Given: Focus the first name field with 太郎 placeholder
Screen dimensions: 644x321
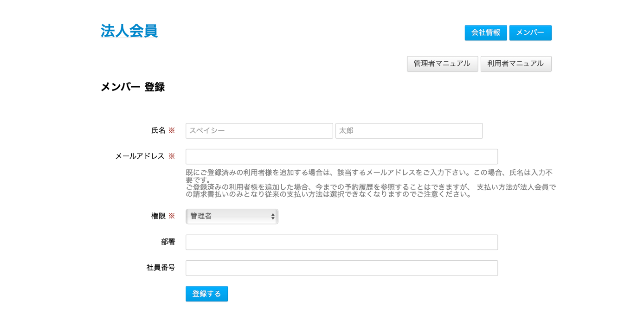Looking at the screenshot, I should [x=408, y=131].
